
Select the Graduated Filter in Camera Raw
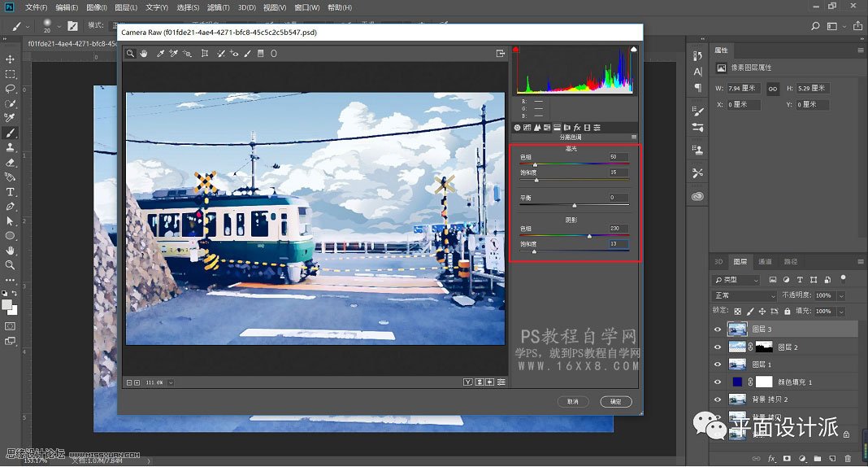pos(261,53)
